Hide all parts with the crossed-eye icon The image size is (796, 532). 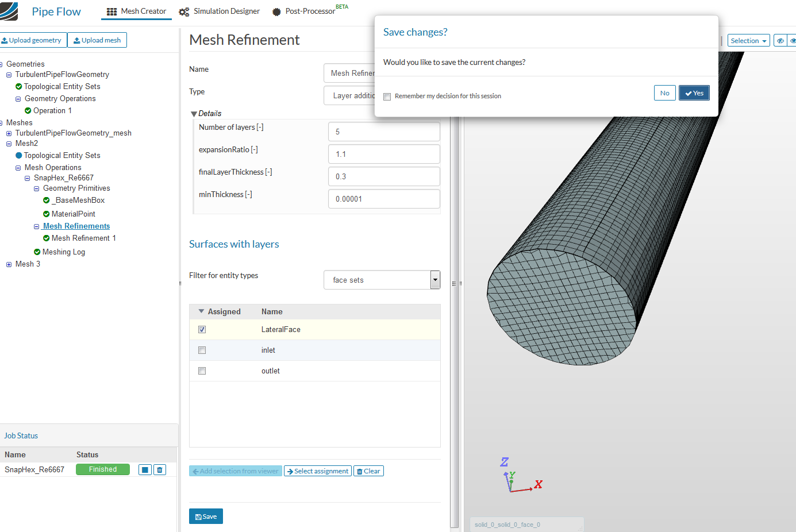(780, 40)
